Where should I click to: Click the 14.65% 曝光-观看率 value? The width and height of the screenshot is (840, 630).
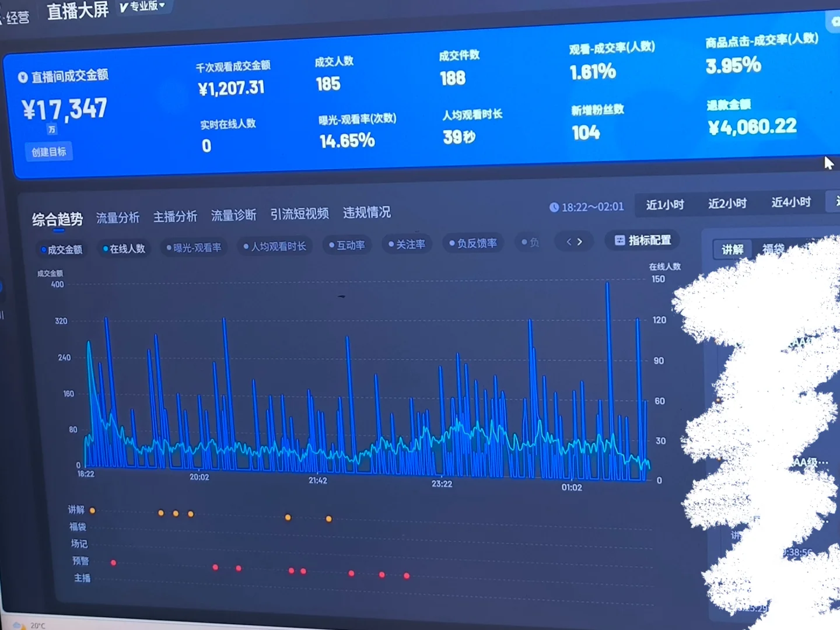coord(347,141)
